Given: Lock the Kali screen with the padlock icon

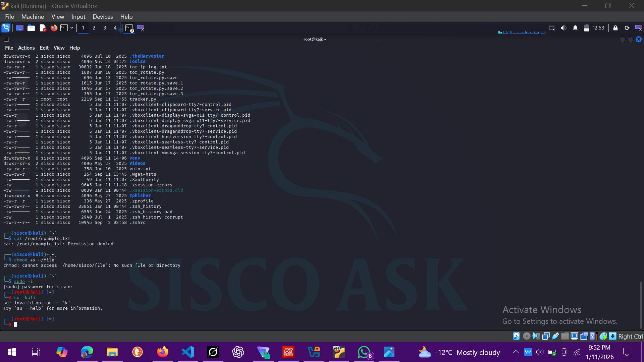Looking at the screenshot, I should point(615,28).
